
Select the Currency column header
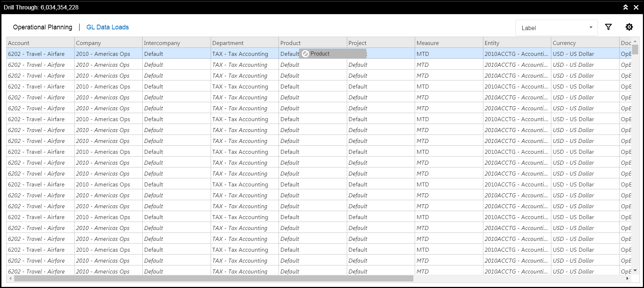click(x=585, y=43)
